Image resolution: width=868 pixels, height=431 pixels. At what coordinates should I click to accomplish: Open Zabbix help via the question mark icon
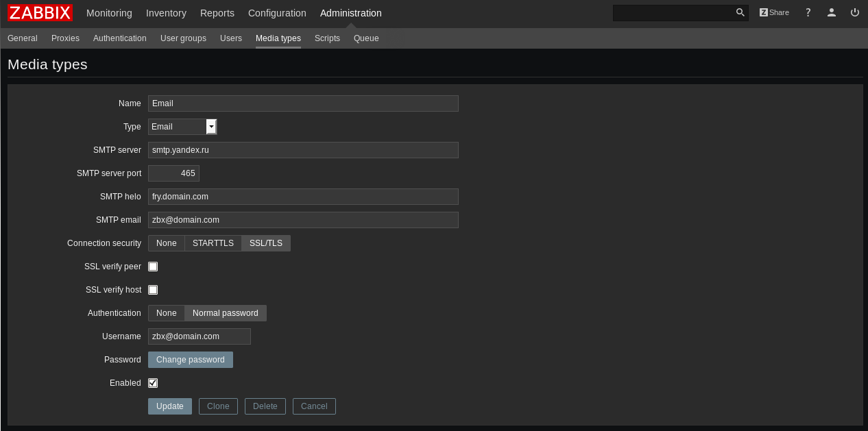click(x=808, y=12)
